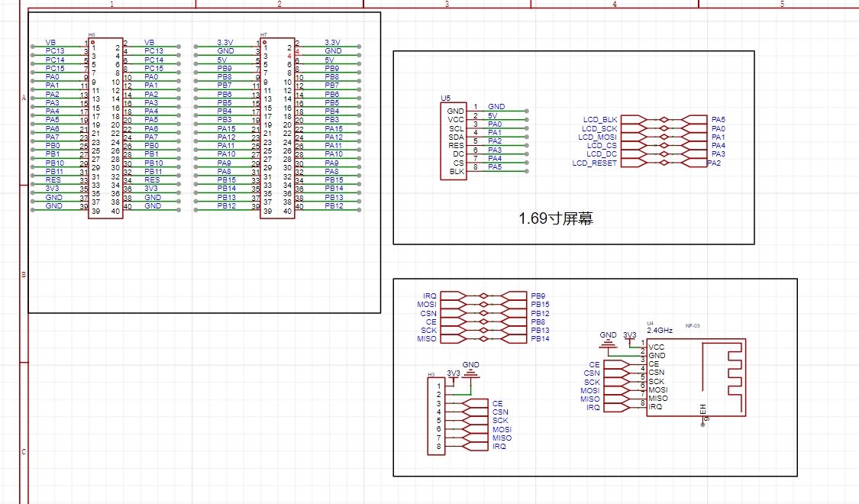
Task: Select the LCD_CS net port symbol
Action: 634,146
